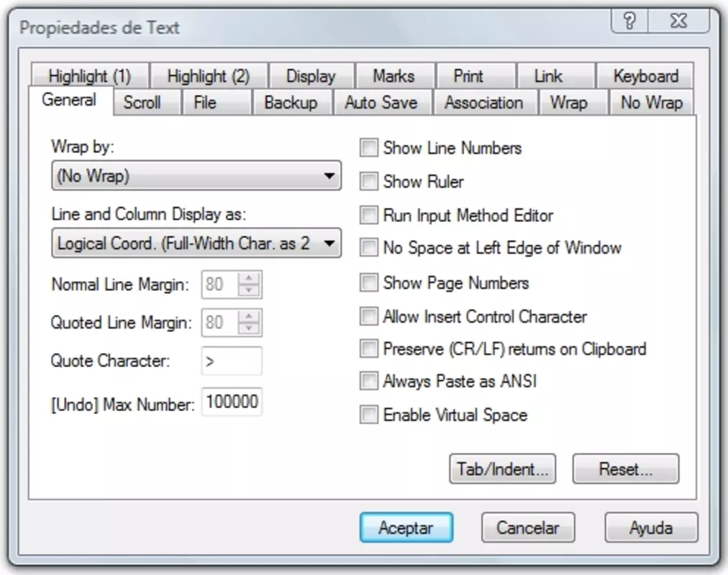Increase the Normal Line Margin value
The image size is (728, 575).
250,278
